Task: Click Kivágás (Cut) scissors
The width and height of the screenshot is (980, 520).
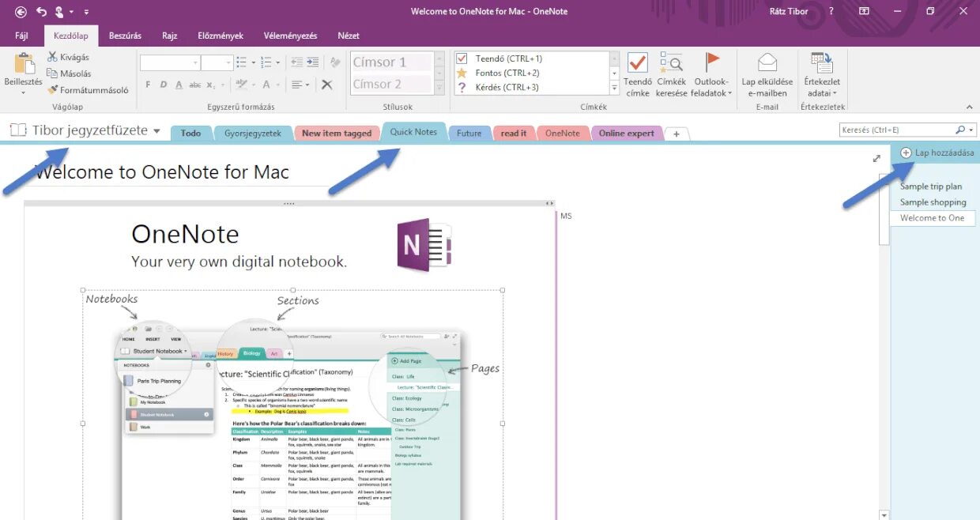Action: (x=69, y=57)
